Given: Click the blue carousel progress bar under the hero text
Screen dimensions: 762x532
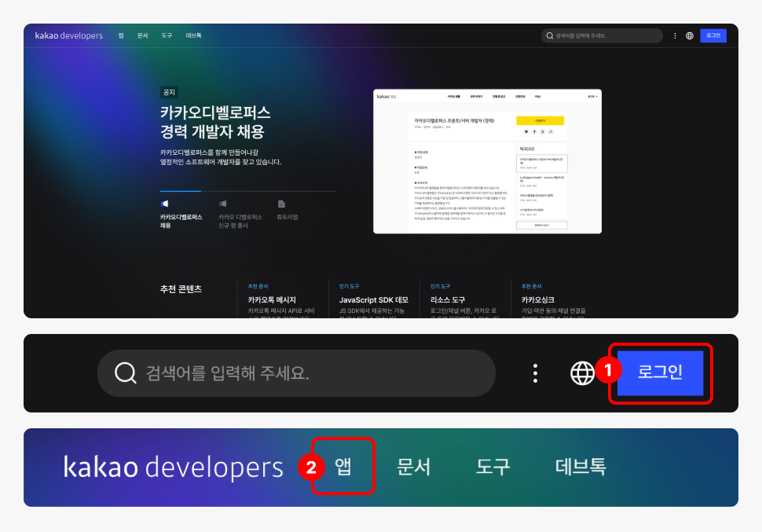Looking at the screenshot, I should click(180, 191).
